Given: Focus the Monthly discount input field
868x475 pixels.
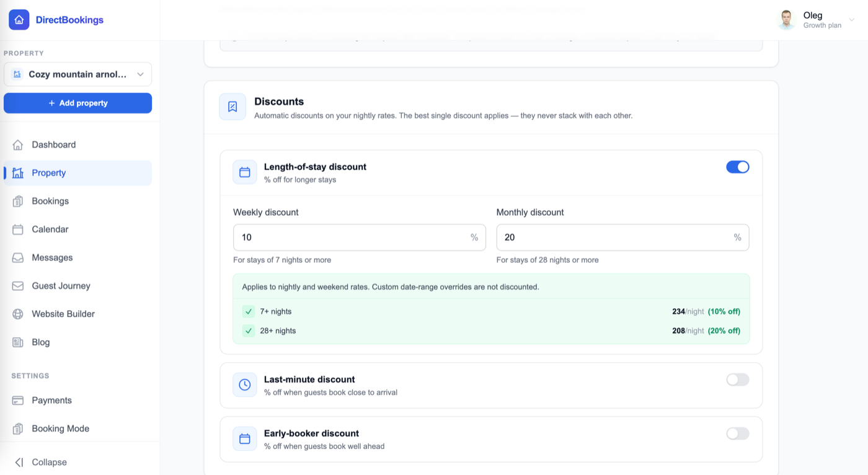Looking at the screenshot, I should click(x=622, y=238).
